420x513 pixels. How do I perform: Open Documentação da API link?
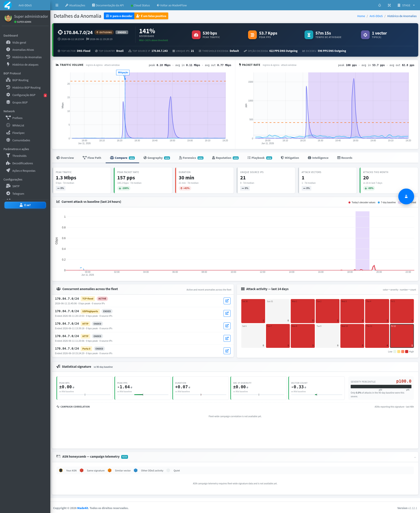coord(108,5)
